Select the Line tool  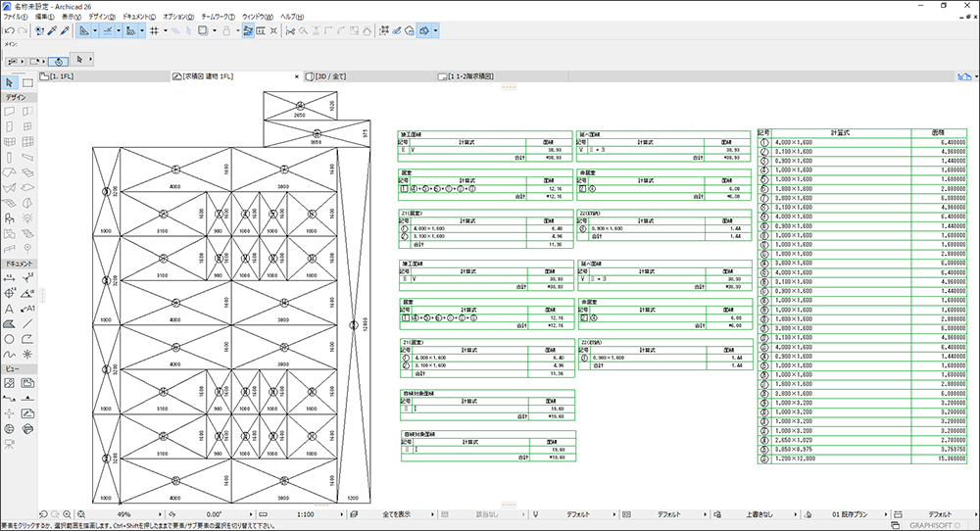27,323
